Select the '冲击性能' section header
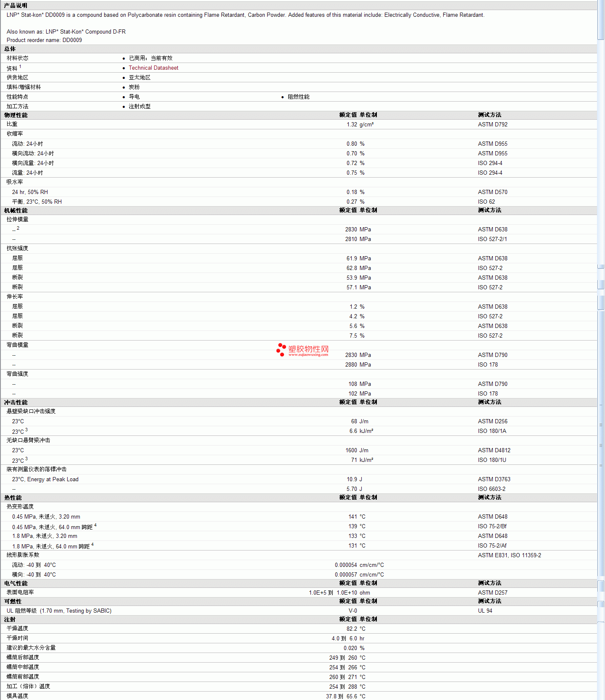The height and width of the screenshot is (700, 605). click(16, 402)
